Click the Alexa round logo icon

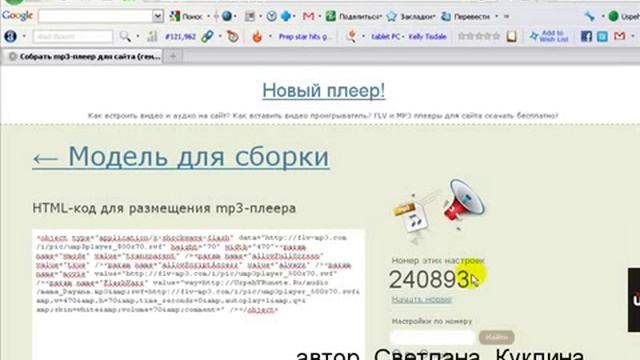[10, 36]
